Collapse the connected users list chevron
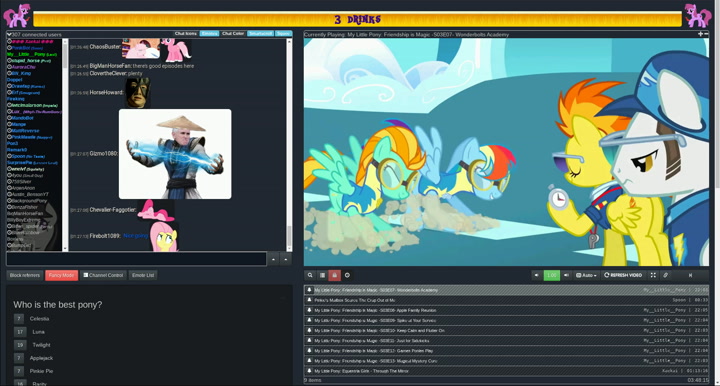 click(9, 34)
